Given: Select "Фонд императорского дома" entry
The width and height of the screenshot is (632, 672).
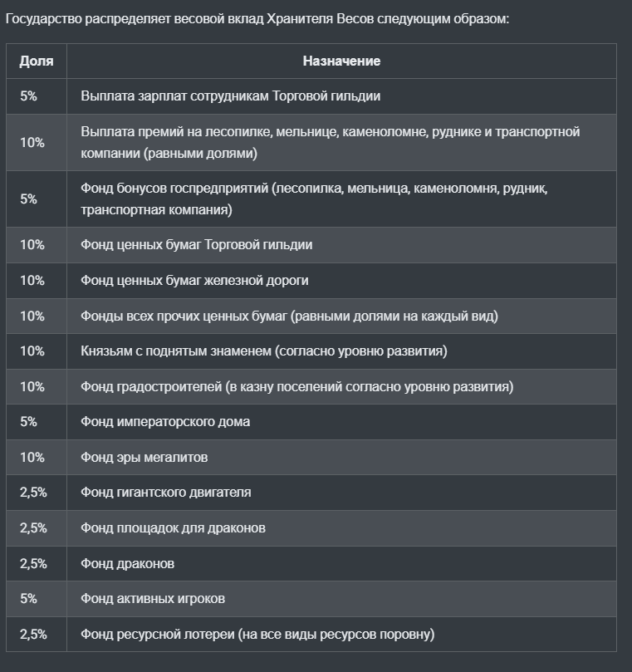Looking at the screenshot, I should 165,421.
